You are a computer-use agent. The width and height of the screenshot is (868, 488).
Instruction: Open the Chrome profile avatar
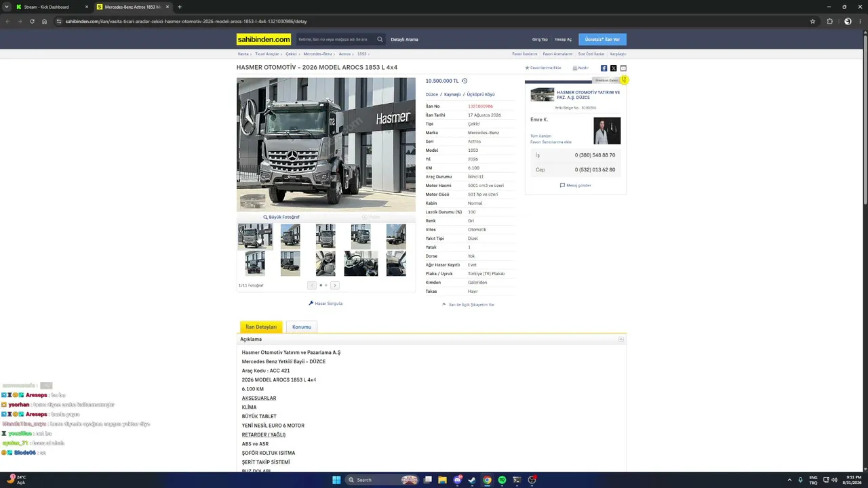point(848,21)
